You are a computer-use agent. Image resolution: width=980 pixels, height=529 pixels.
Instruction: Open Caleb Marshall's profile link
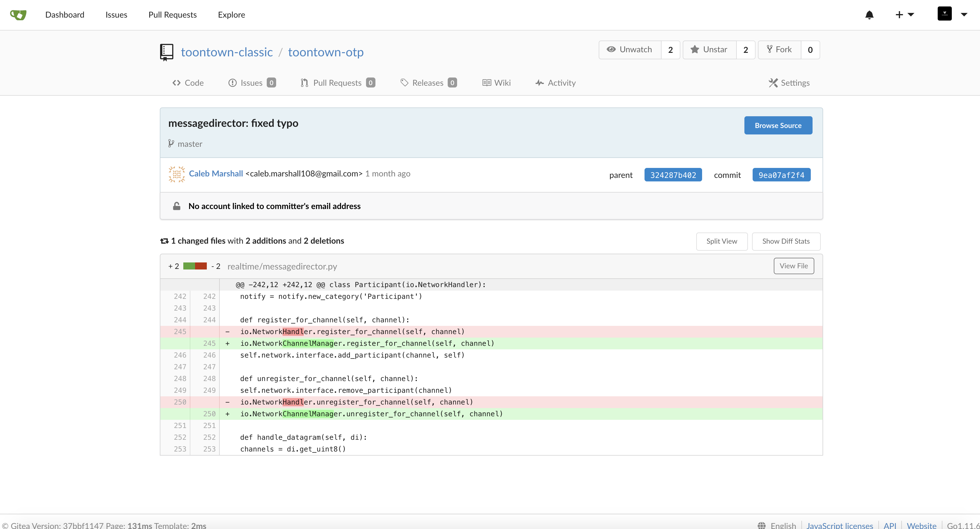tap(216, 174)
